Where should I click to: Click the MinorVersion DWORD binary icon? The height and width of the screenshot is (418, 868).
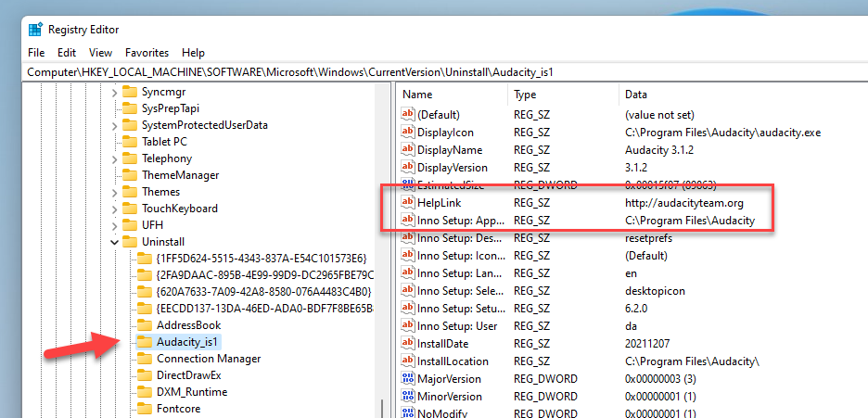tap(408, 397)
